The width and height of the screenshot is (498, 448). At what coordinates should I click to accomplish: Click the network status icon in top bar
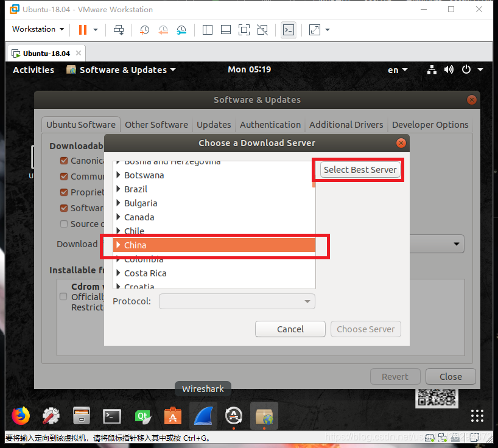[432, 69]
